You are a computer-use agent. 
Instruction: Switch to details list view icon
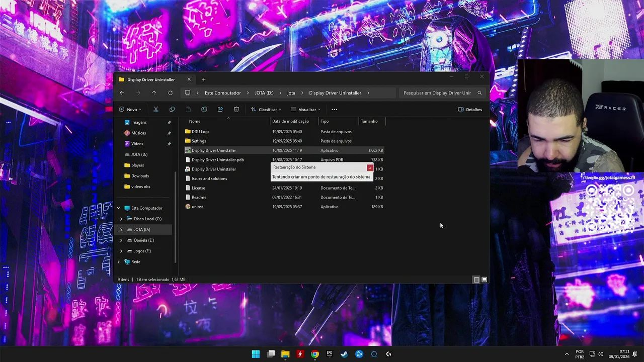(x=476, y=280)
